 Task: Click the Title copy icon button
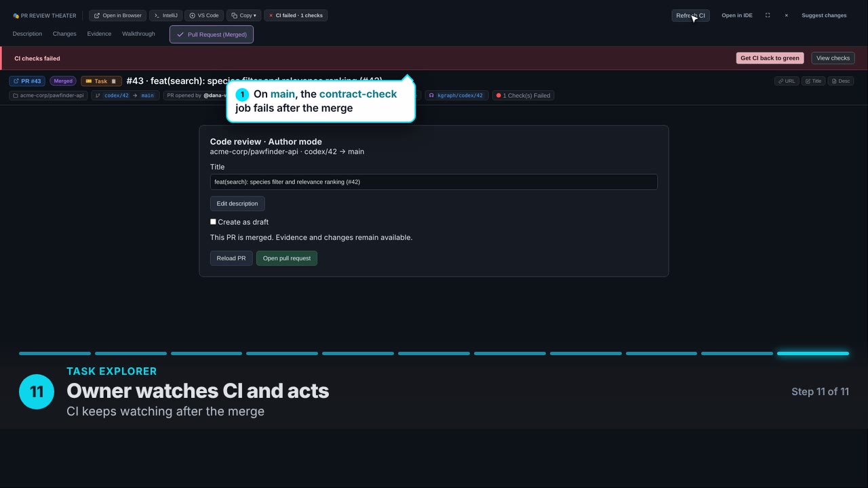tap(813, 81)
